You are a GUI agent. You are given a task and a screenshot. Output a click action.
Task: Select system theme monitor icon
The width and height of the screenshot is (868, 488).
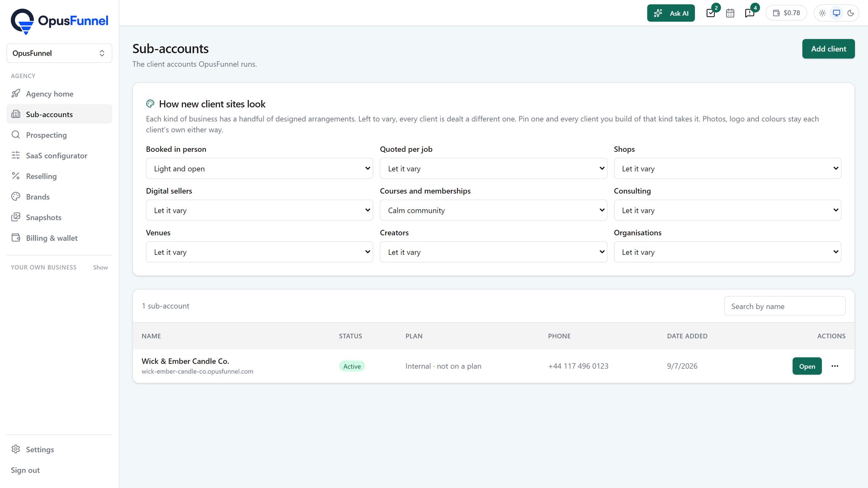tap(836, 13)
